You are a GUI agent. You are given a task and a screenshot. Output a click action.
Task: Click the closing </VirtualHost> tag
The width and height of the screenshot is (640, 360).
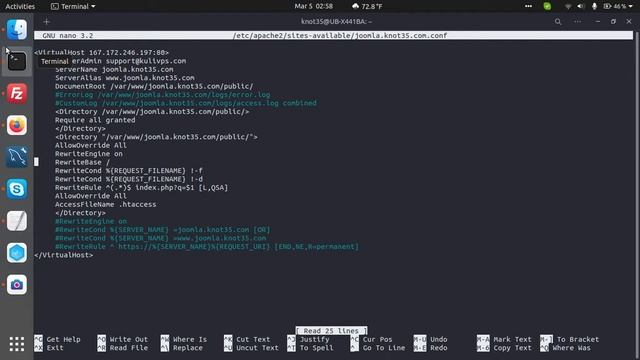[x=64, y=255]
